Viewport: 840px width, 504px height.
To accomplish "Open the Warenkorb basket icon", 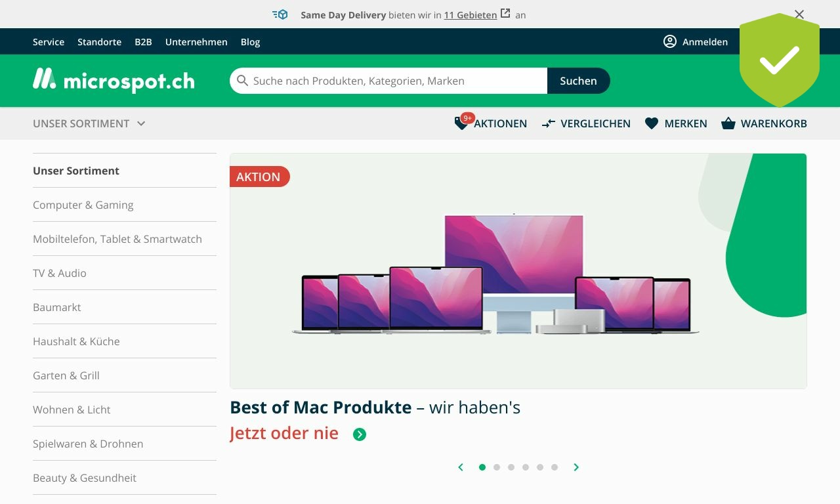I will [x=728, y=123].
